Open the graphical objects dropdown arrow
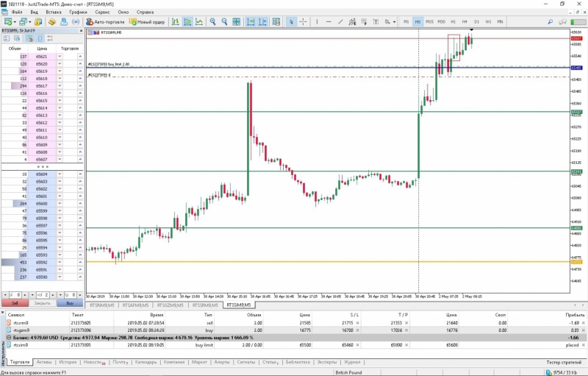The width and height of the screenshot is (588, 376). click(x=394, y=22)
